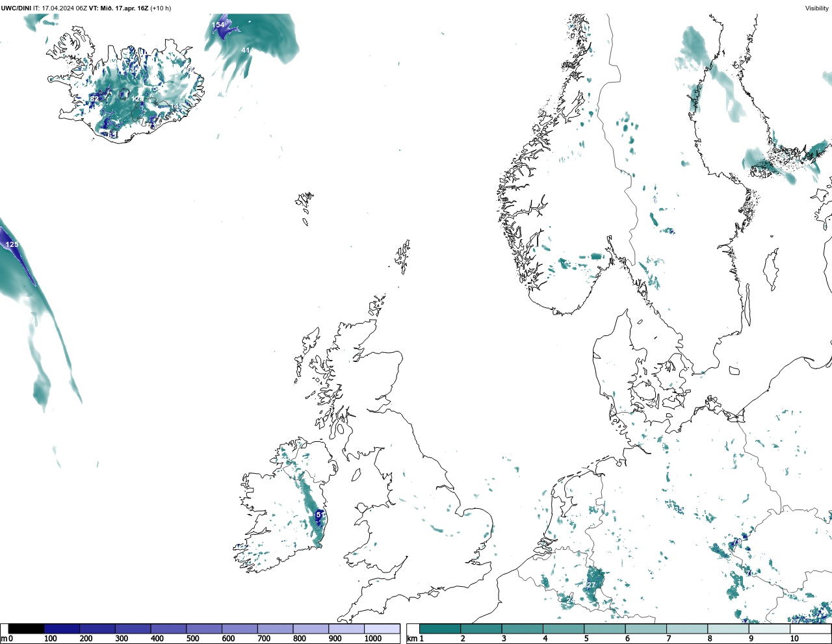This screenshot has width=832, height=644.
Task: Select the 9–10 km near-white swatch
Action: click(769, 629)
